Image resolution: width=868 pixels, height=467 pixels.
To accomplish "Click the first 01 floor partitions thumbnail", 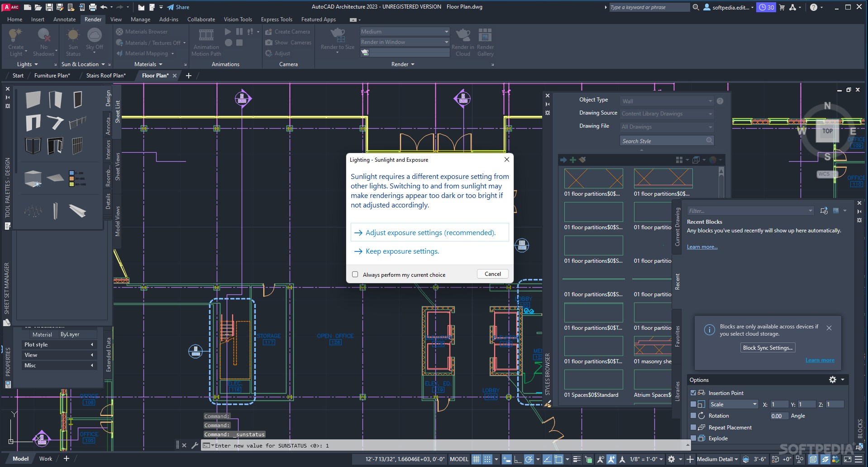I will (593, 178).
